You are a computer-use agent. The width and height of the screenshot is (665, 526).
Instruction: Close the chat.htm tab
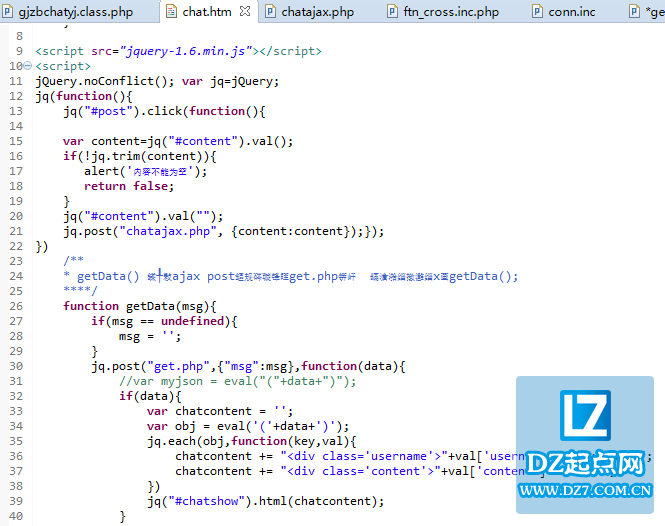click(x=245, y=11)
